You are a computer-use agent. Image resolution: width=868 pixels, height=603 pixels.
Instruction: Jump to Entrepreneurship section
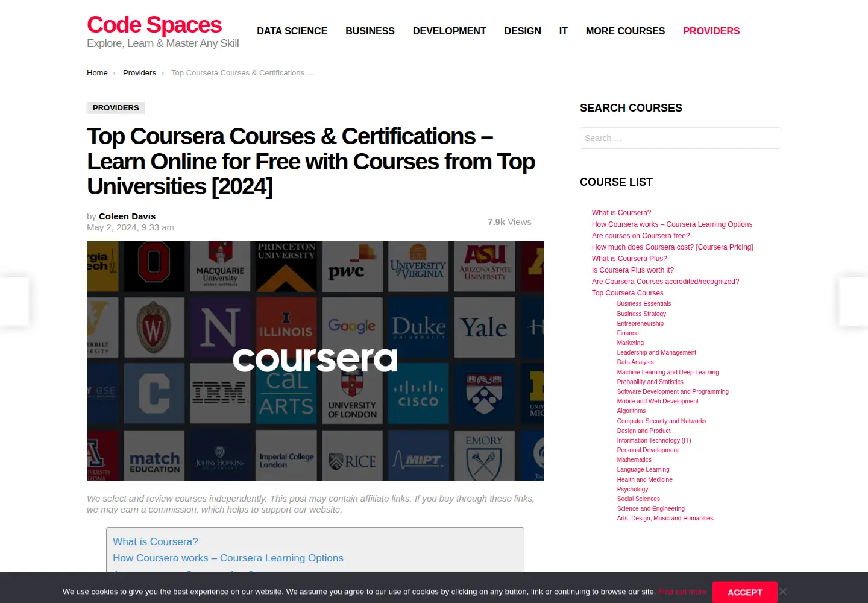pos(640,323)
